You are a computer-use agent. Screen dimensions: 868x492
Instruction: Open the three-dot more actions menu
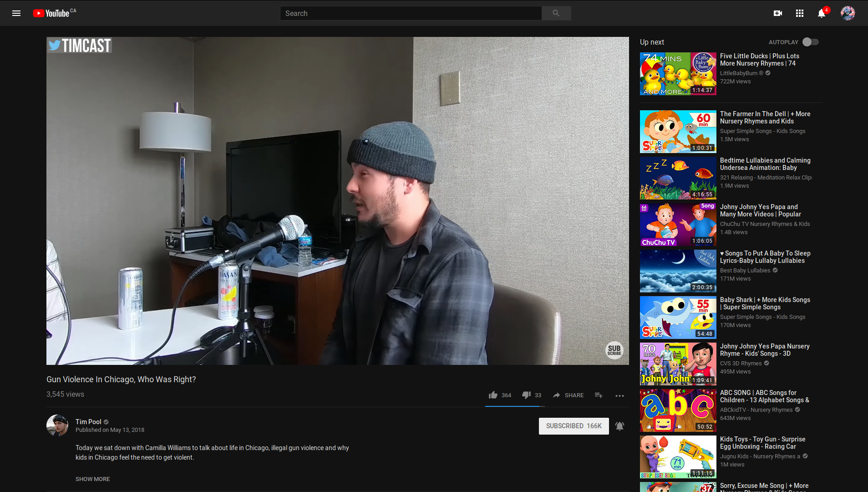619,395
